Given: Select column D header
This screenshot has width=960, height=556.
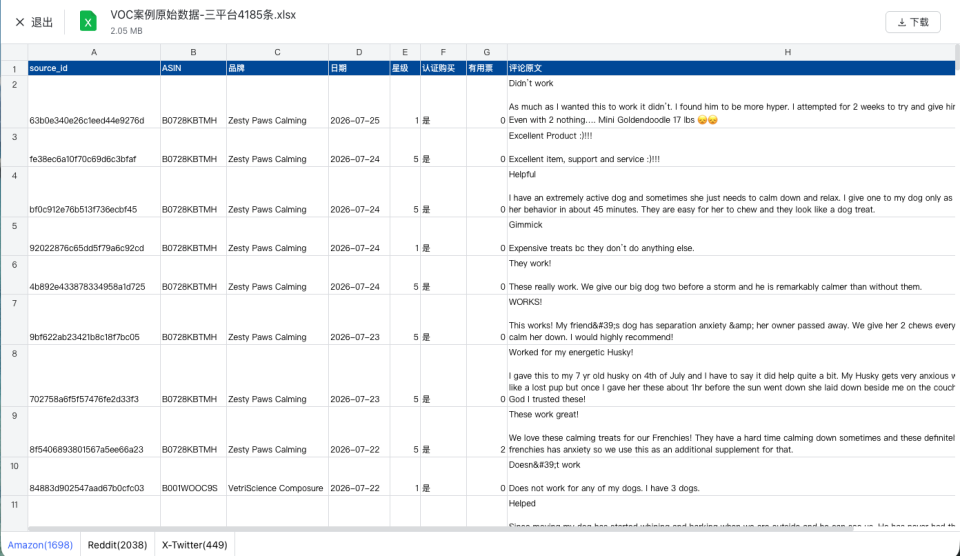Looking at the screenshot, I should point(359,53).
